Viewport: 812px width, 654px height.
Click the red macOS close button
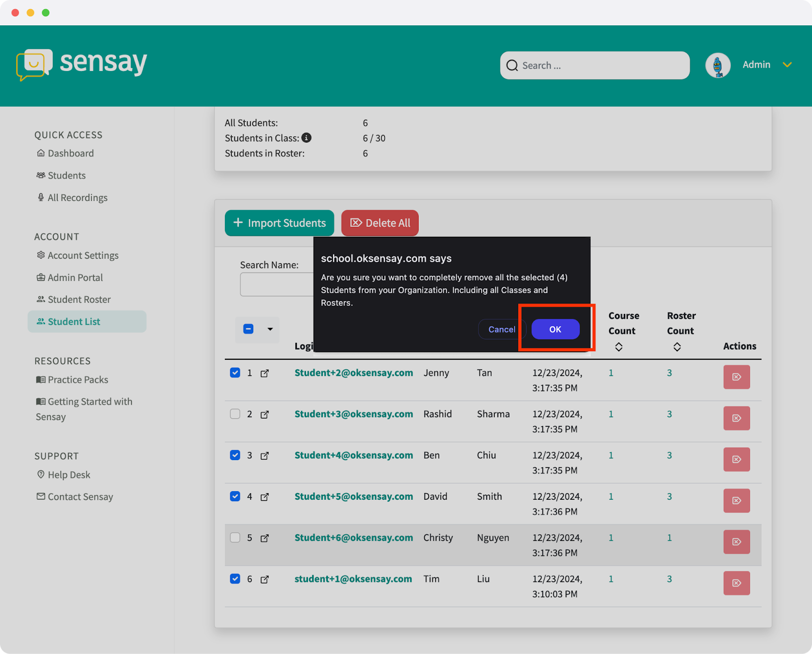click(x=15, y=13)
